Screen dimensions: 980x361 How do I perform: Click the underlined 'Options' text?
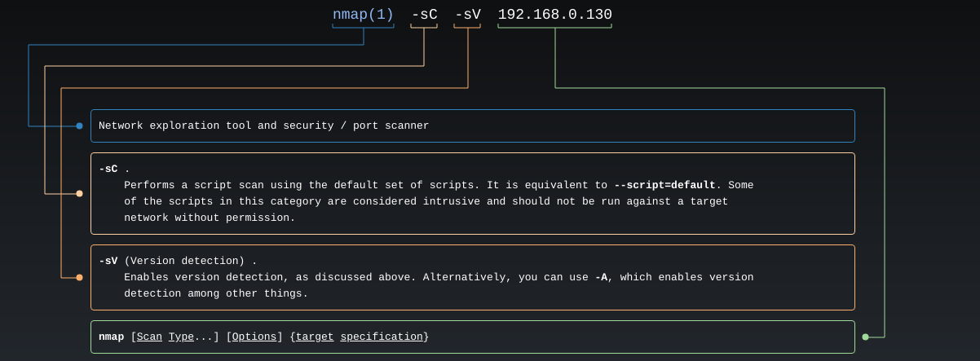[254, 337]
